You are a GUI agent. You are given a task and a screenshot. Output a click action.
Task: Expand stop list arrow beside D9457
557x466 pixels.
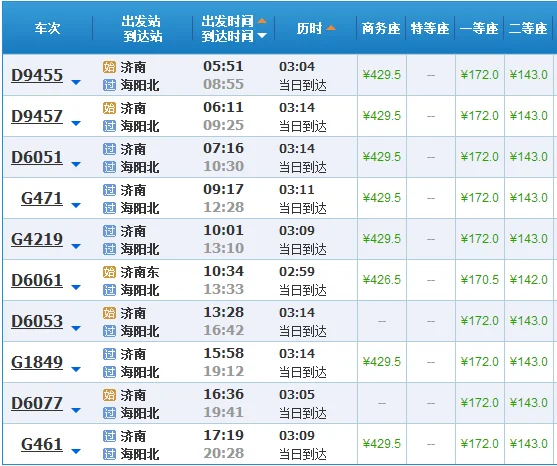click(76, 123)
